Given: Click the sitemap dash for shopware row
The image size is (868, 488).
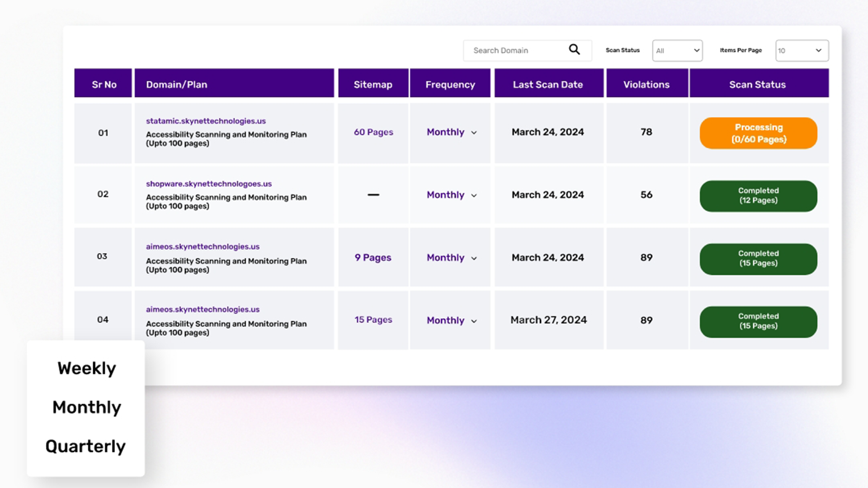Looking at the screenshot, I should click(373, 195).
